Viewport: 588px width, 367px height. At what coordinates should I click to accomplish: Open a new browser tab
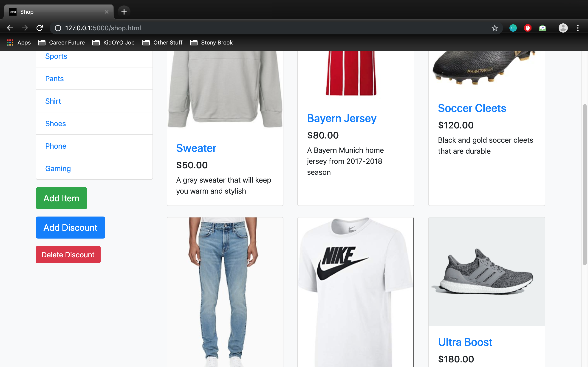point(124,12)
